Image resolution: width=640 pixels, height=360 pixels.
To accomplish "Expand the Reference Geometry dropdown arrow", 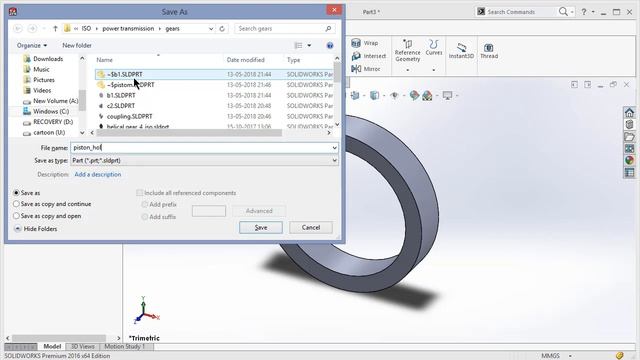I will pyautogui.click(x=407, y=70).
